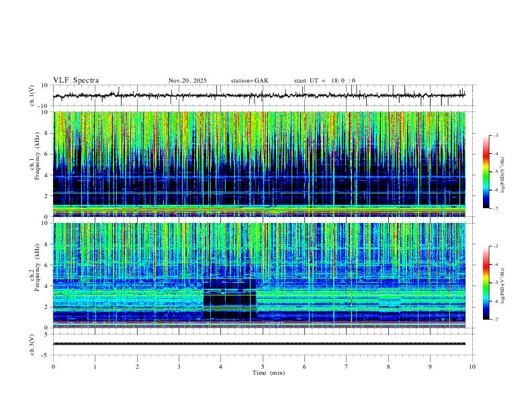
Task: Click the ch.1(V) waveform axis label
Action: click(x=32, y=95)
